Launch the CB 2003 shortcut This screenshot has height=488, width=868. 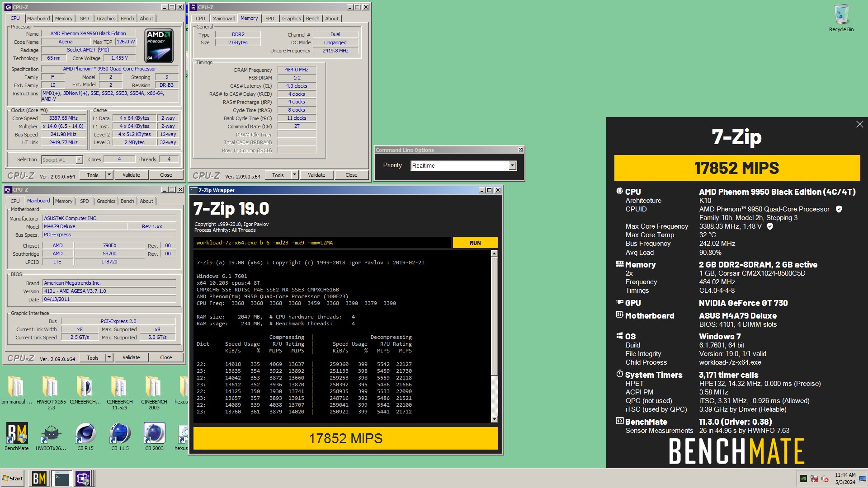click(x=154, y=436)
